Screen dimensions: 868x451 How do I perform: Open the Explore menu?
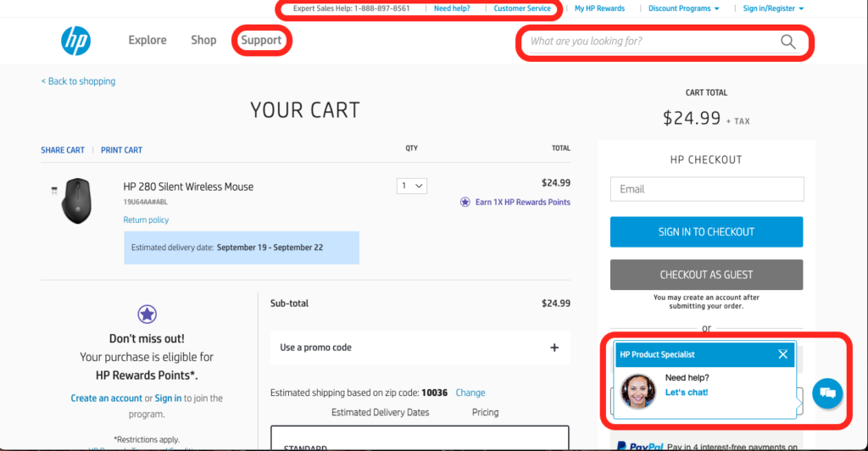[147, 40]
